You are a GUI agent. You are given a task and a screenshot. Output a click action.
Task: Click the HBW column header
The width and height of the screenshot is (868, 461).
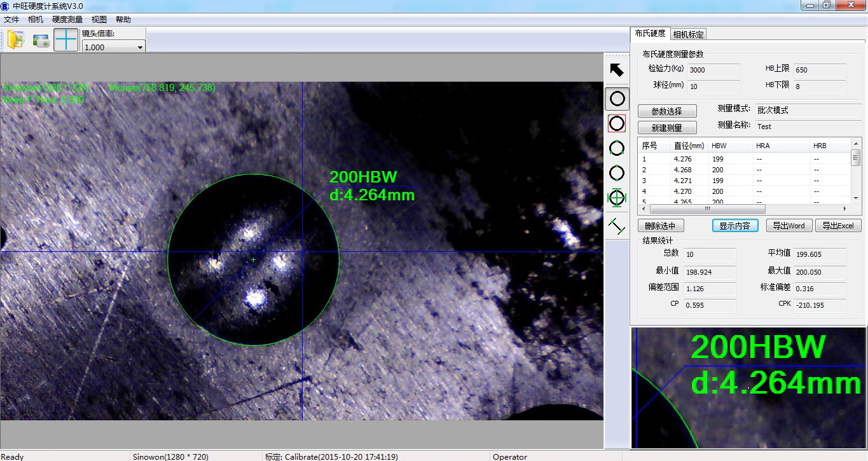pos(731,146)
